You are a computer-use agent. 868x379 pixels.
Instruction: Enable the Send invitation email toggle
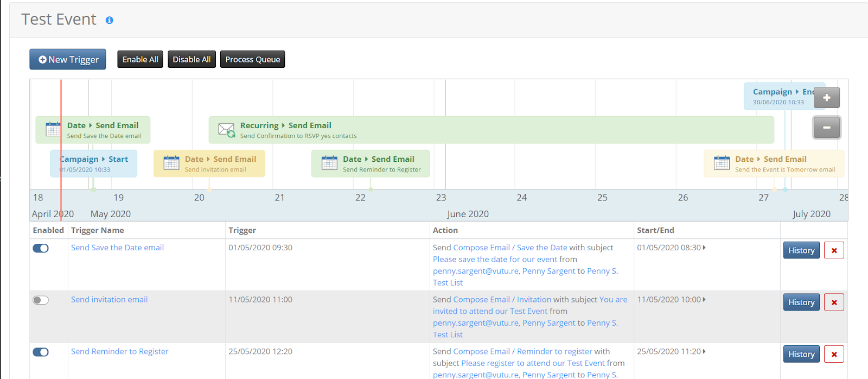pos(41,300)
